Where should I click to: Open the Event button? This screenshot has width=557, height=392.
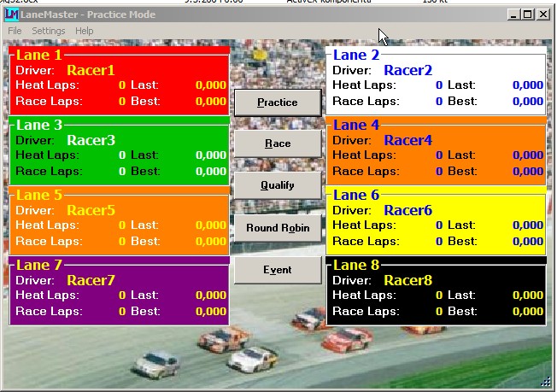pos(278,270)
